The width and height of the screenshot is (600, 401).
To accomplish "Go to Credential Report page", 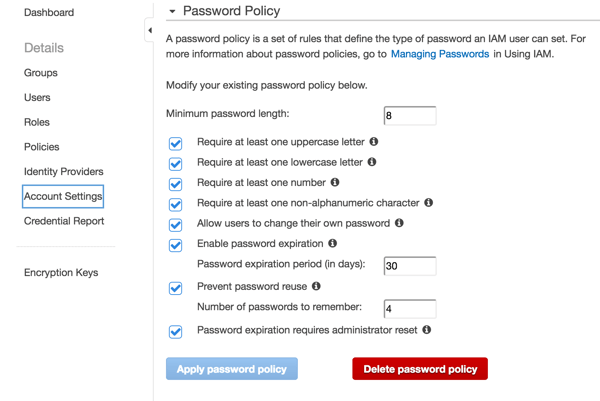I will click(x=64, y=221).
